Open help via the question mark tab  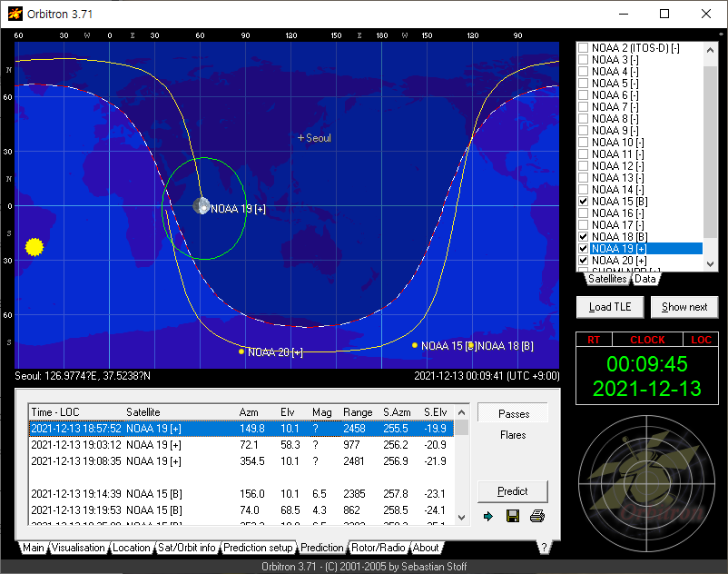click(x=544, y=548)
